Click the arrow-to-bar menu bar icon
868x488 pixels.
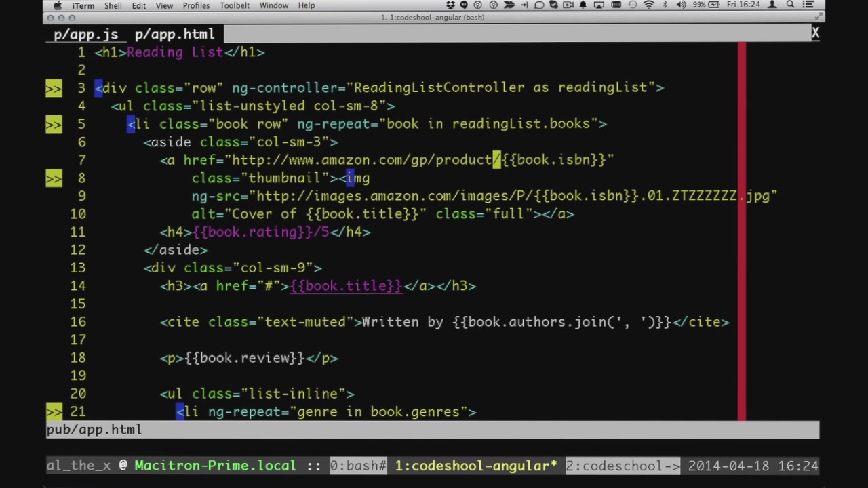[524, 5]
